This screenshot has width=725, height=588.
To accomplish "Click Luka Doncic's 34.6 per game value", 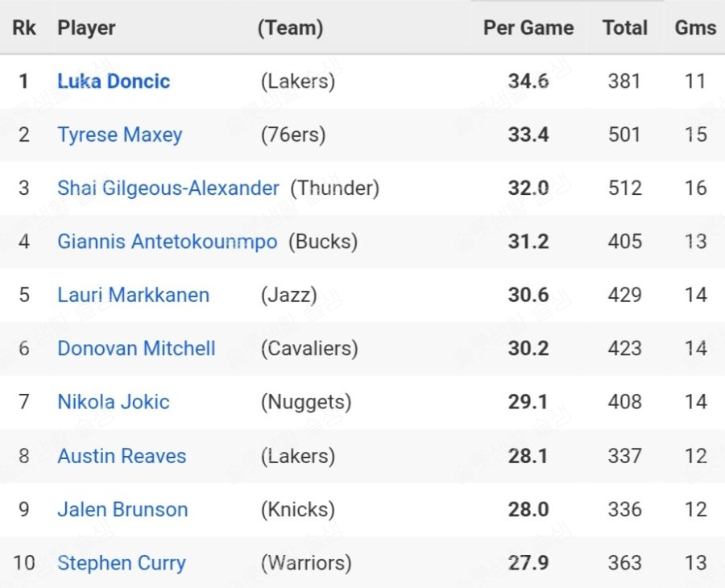I will 528,81.
